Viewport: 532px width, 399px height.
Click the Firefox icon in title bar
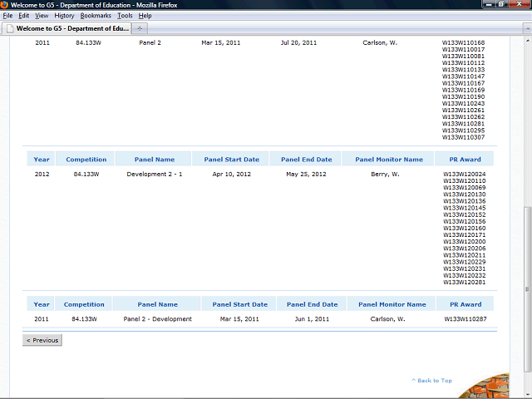coord(5,5)
